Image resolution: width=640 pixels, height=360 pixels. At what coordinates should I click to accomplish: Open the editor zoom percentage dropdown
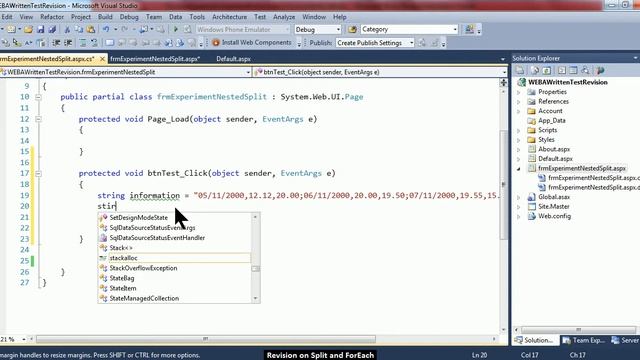24,339
